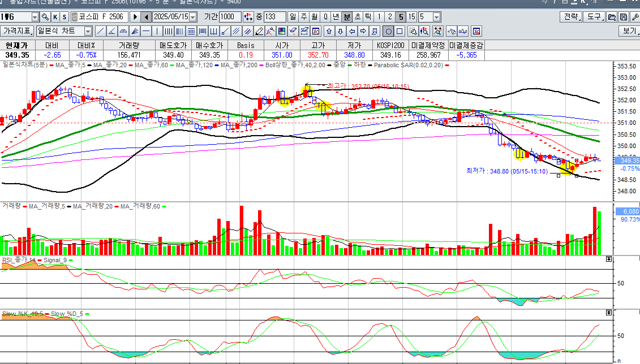
Task: Open the 일본식 차트 chart type dropdown
Action: point(88,31)
